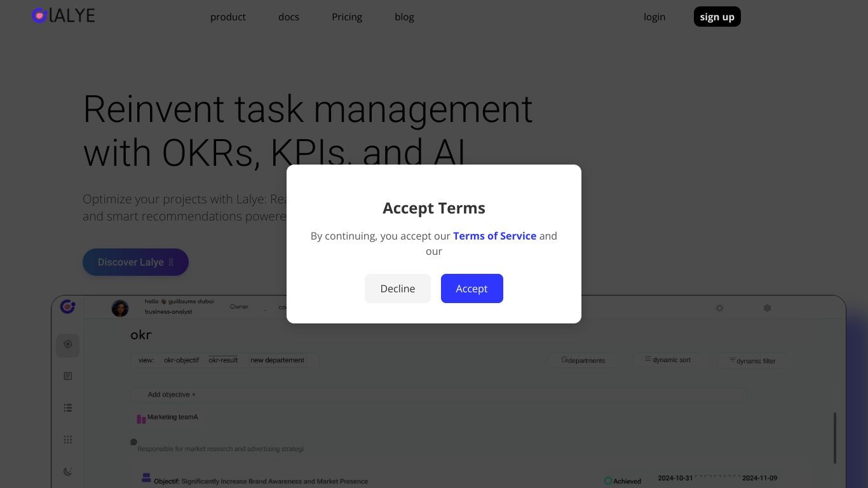Switch to the okr-result view
This screenshot has height=488, width=868.
tap(223, 360)
